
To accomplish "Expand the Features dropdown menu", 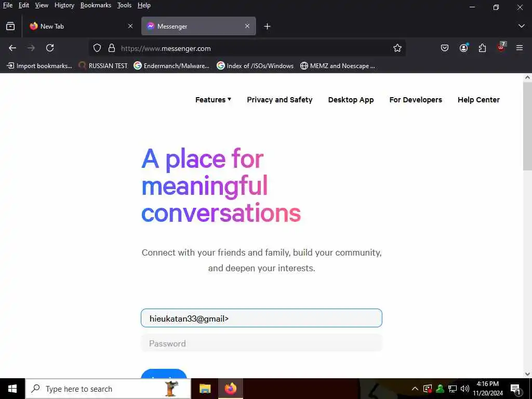I will click(x=213, y=100).
